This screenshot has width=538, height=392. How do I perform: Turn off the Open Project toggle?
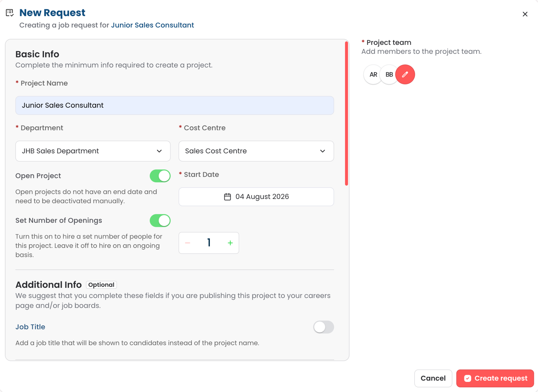coord(160,176)
